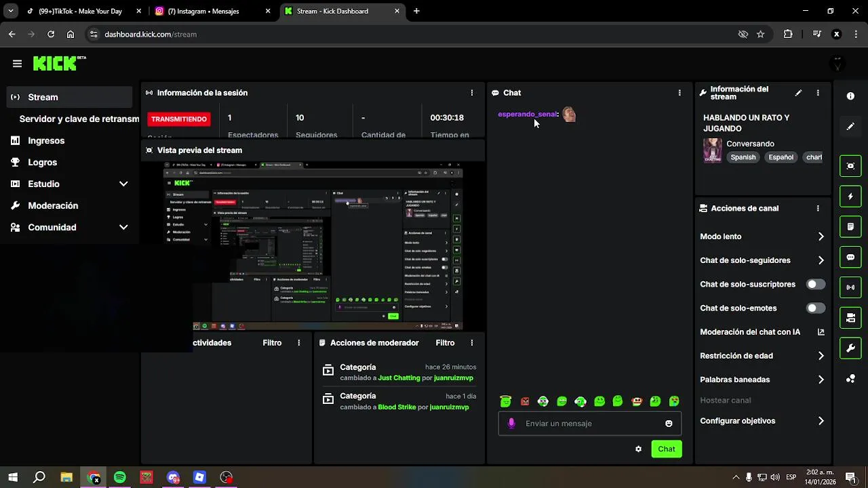Click the stream preview image
The width and height of the screenshot is (868, 488).
point(313,246)
